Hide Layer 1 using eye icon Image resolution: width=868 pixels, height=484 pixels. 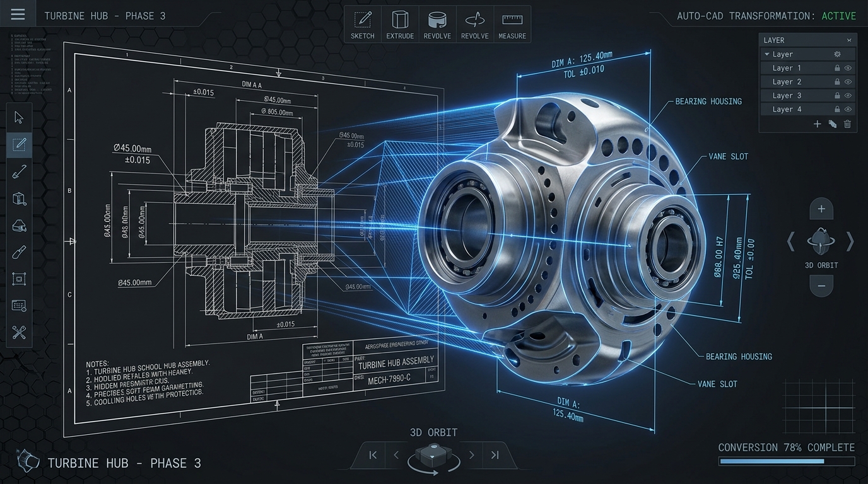click(x=848, y=68)
